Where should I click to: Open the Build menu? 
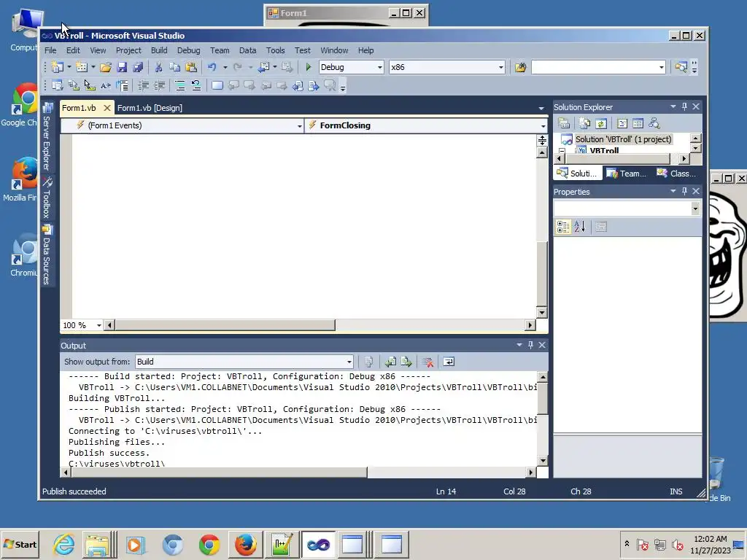159,50
